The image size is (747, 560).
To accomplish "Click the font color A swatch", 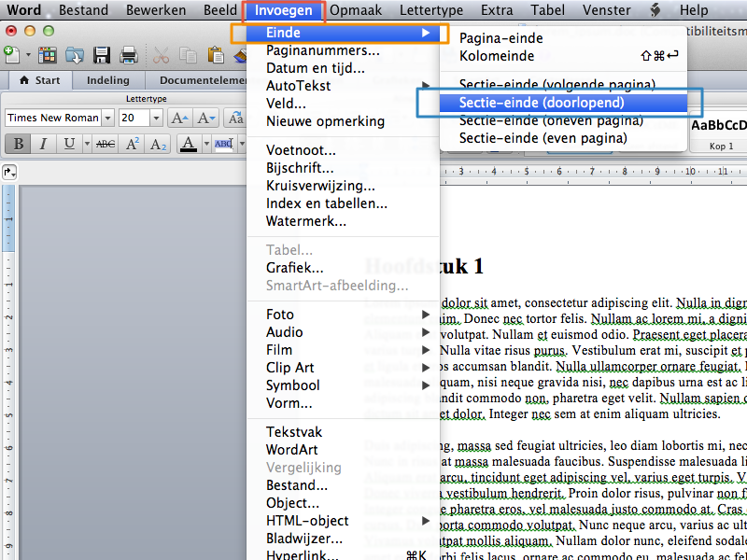I will pos(190,144).
